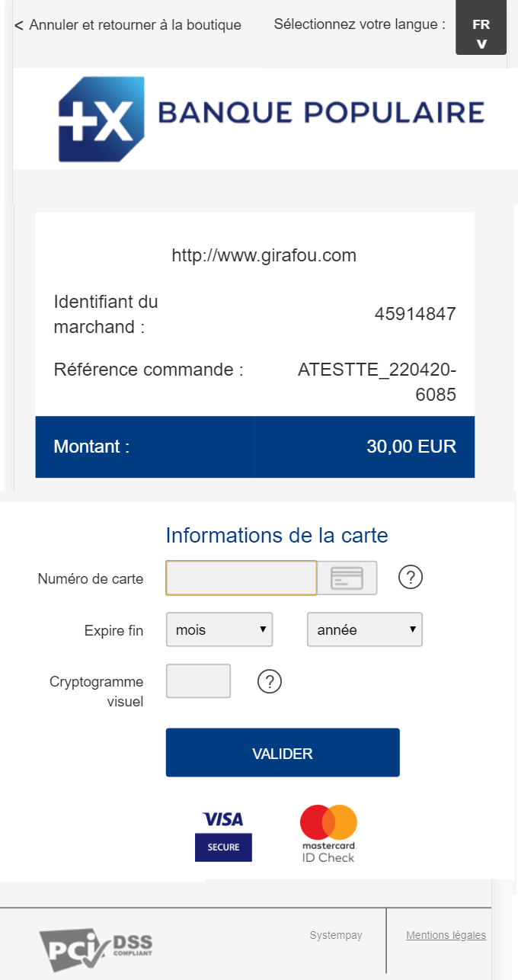Click the http://www.girafou.com shop URL
This screenshot has height=980, width=518.
264,255
